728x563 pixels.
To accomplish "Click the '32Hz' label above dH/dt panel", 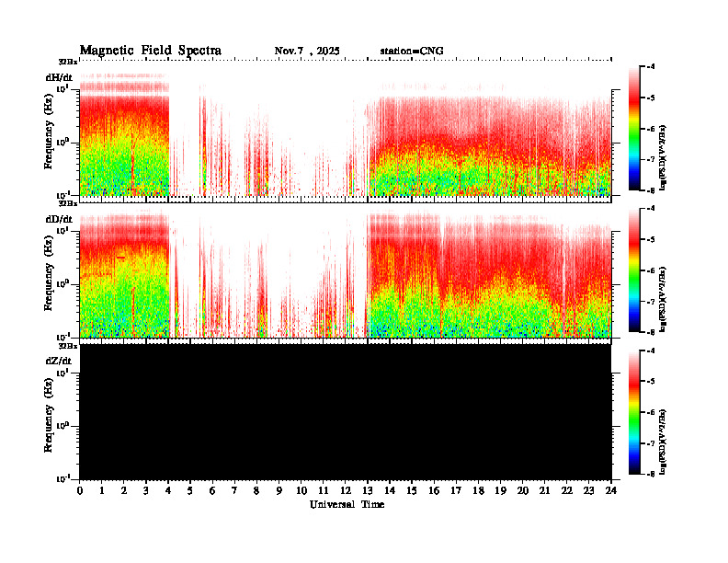I will [68, 62].
